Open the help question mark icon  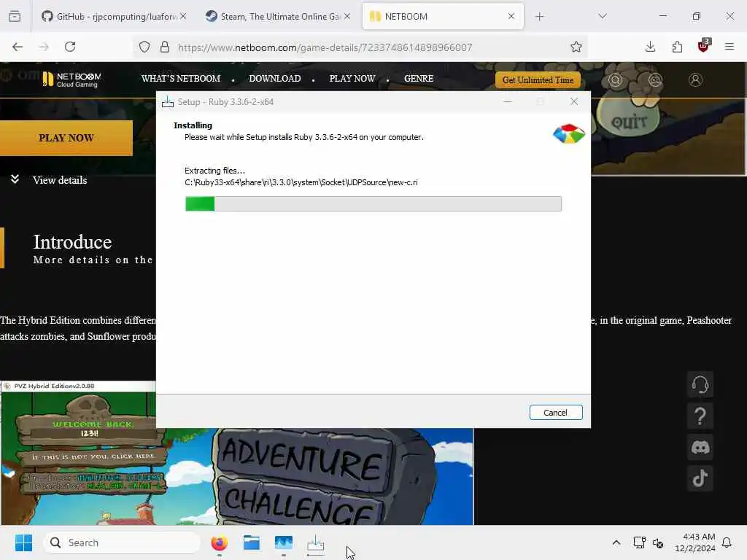pos(700,416)
